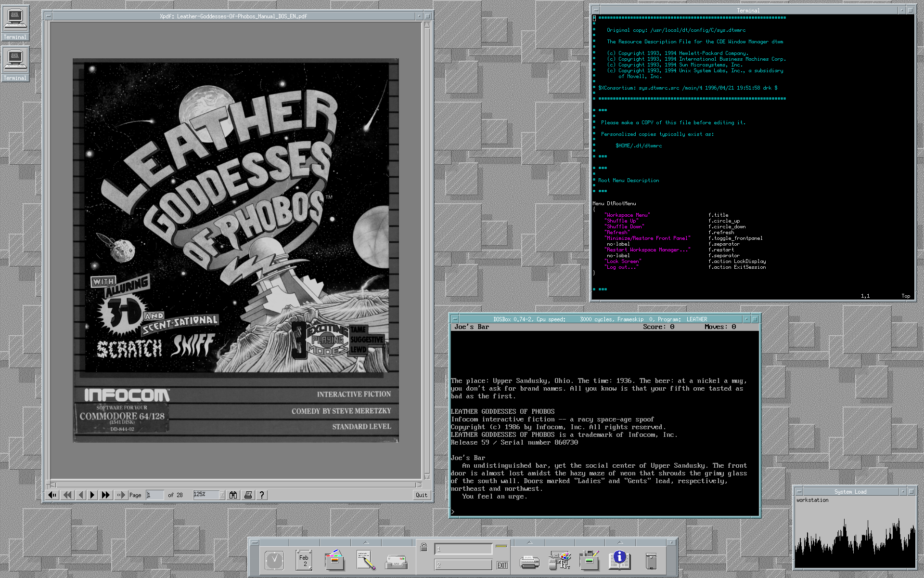Screen dimensions: 924x578
Task: Open the Help Manager info book icon
Action: coord(619,561)
